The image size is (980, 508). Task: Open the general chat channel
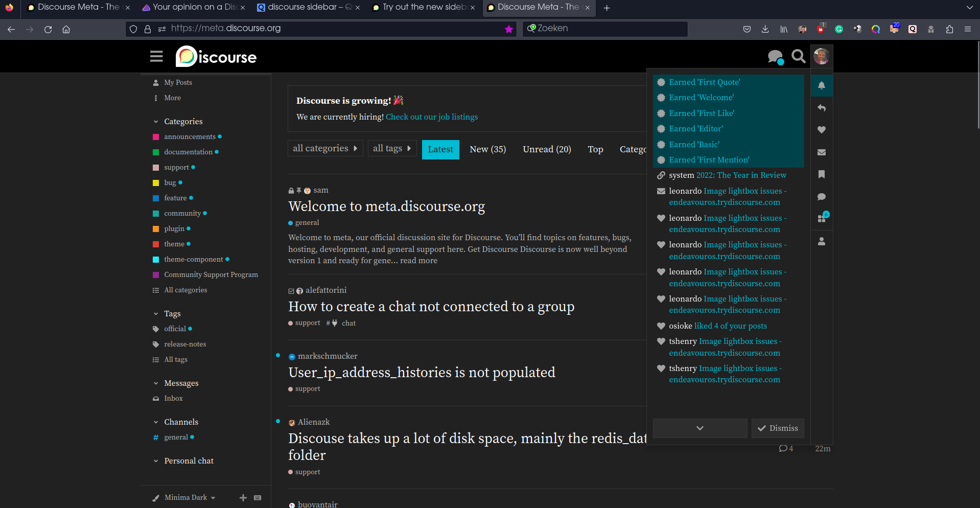(x=176, y=437)
